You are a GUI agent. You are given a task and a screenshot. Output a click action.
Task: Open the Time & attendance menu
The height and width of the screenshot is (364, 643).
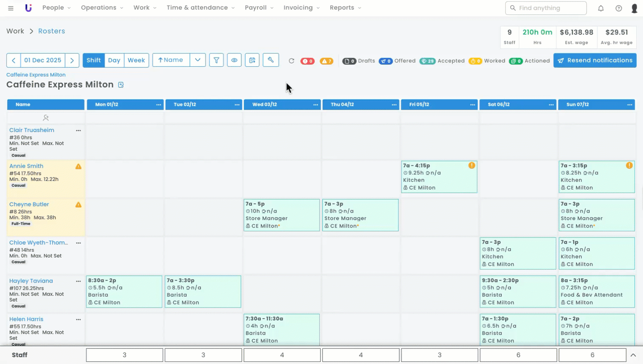200,8
